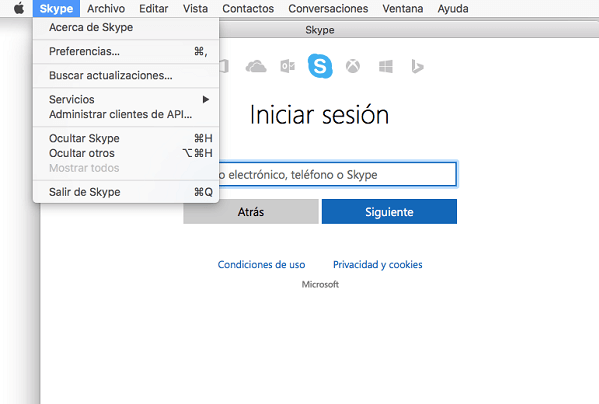Click the Atrás button
This screenshot has width=599, height=404.
pyautogui.click(x=251, y=212)
